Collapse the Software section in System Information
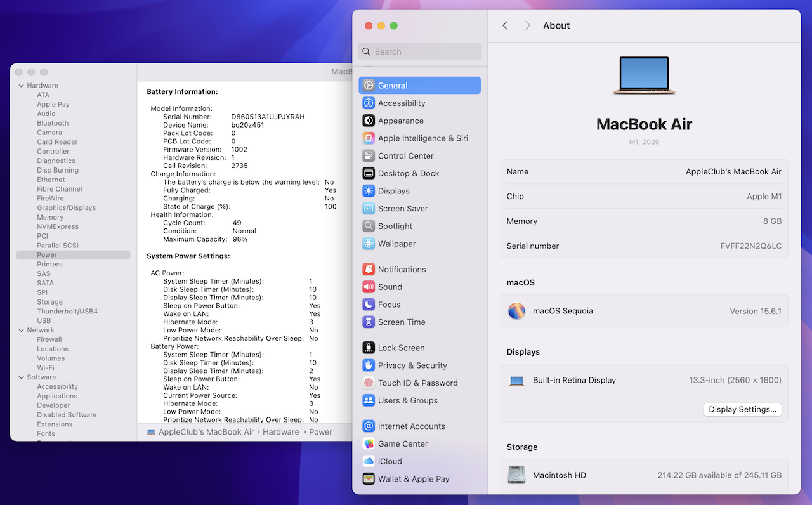Screen dimensions: 812x505 pyautogui.click(x=22, y=377)
